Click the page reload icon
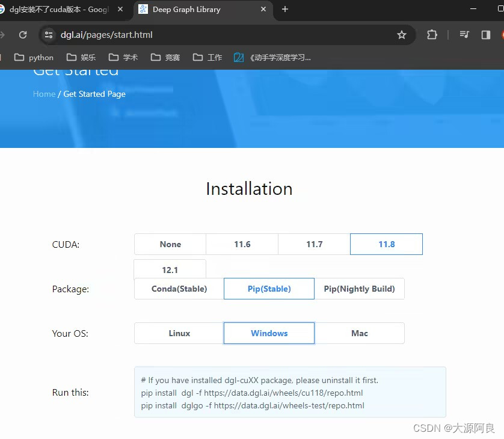This screenshot has width=504, height=439. tap(23, 35)
